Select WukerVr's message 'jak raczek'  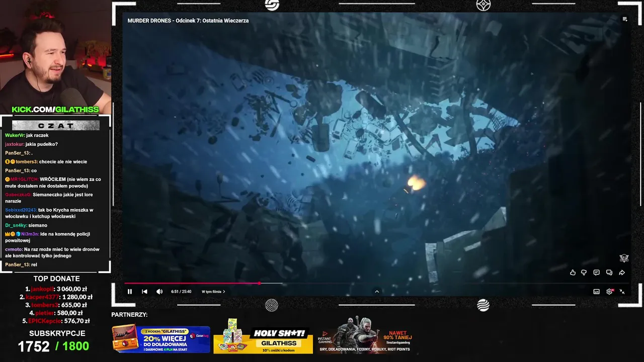pyautogui.click(x=27, y=136)
